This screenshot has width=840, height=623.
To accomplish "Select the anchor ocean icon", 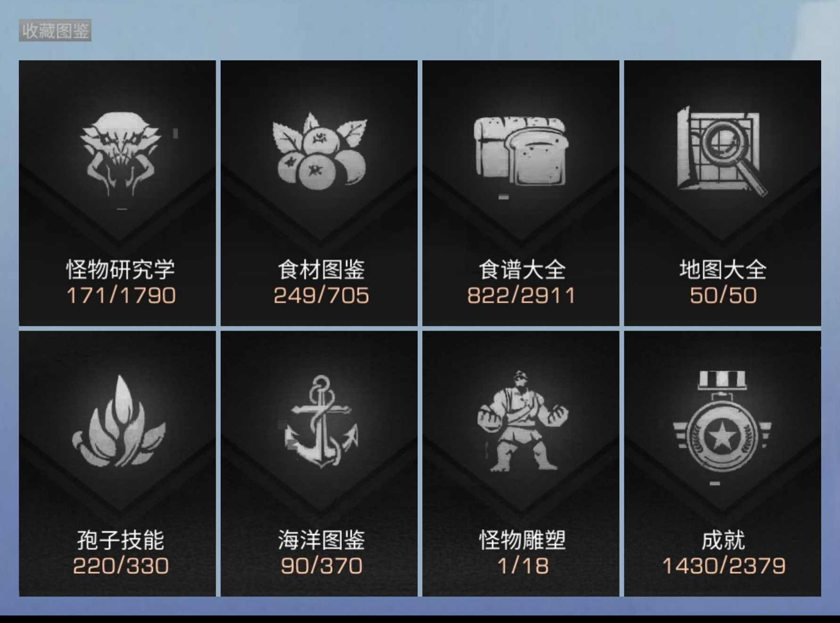I will (x=321, y=421).
